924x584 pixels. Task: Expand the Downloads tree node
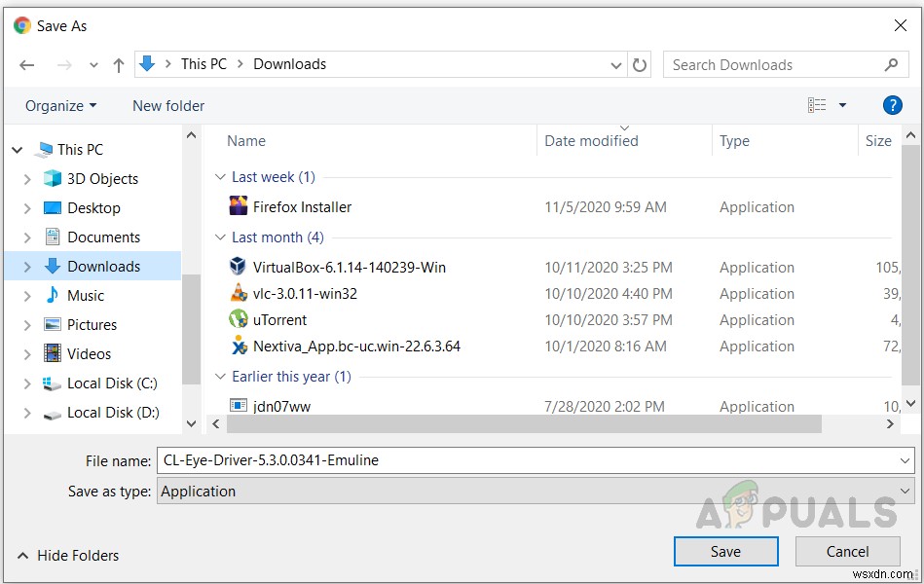pos(27,267)
